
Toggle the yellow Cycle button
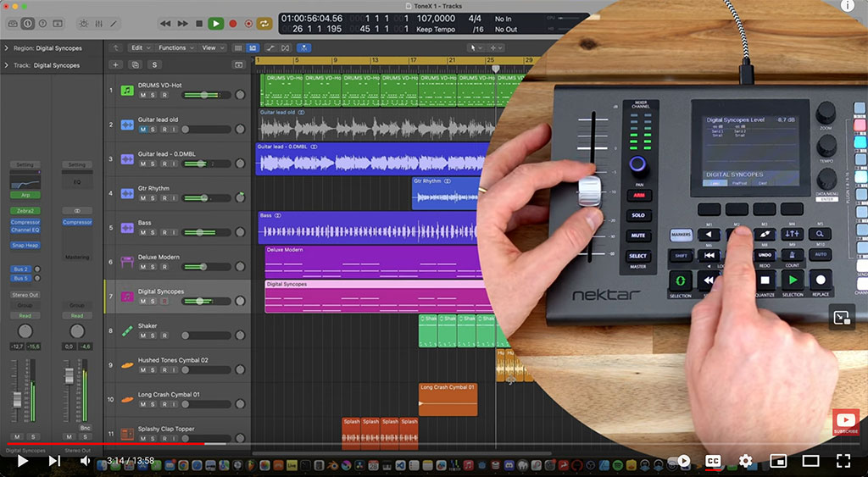(x=264, y=24)
